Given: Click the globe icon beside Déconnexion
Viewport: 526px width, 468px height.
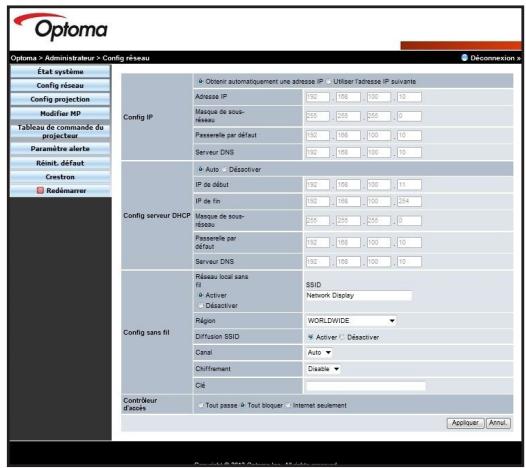Looking at the screenshot, I should click(464, 58).
